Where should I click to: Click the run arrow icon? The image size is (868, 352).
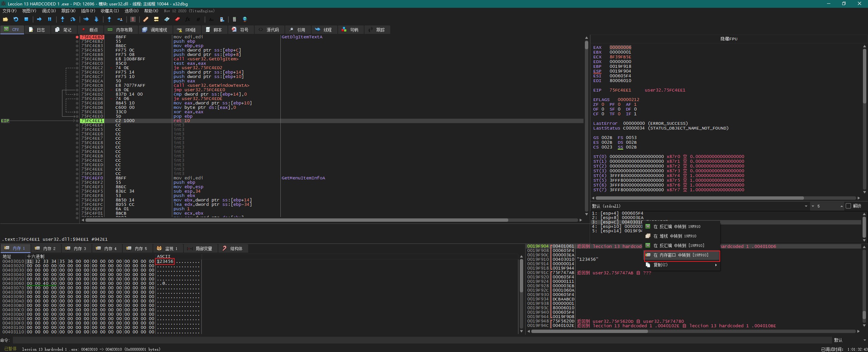point(39,19)
